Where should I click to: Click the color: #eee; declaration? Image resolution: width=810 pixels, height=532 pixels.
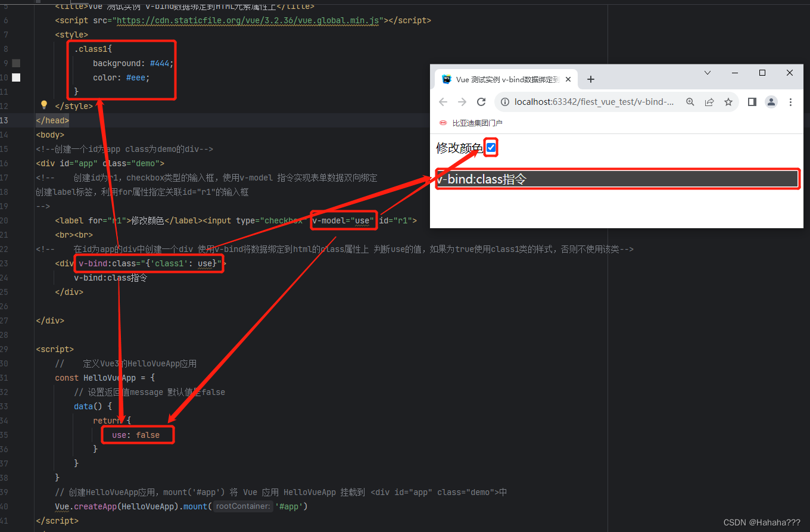(x=121, y=77)
